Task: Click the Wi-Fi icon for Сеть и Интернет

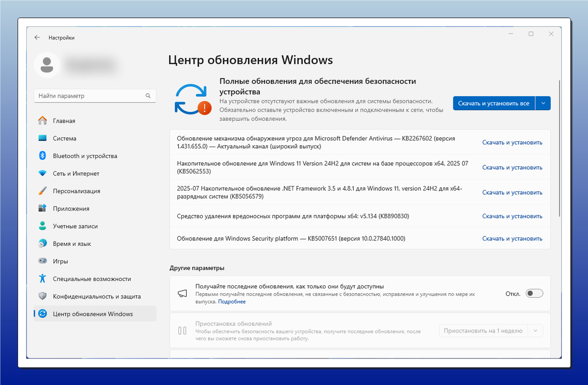Action: [x=43, y=174]
